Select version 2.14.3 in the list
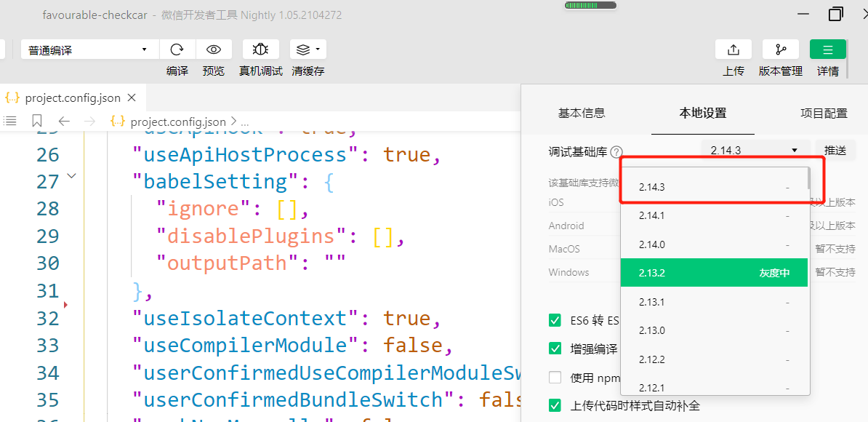Screen dimensions: 868x422 [714, 187]
